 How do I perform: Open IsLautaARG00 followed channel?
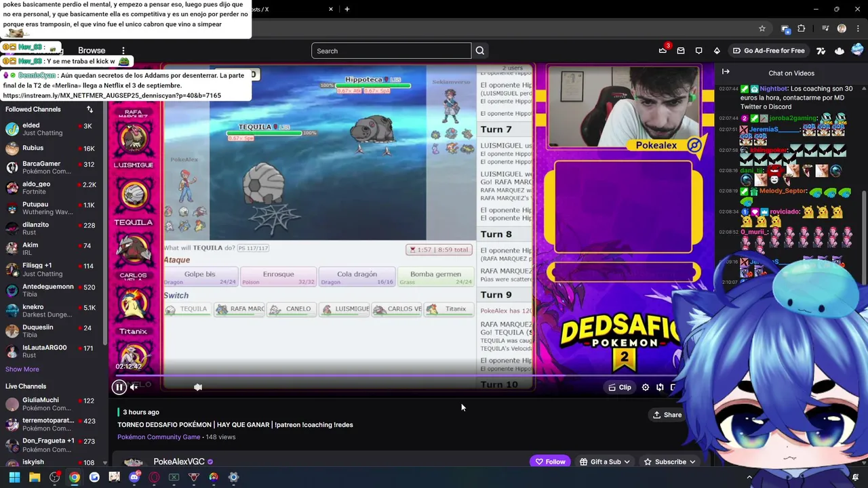coord(52,351)
